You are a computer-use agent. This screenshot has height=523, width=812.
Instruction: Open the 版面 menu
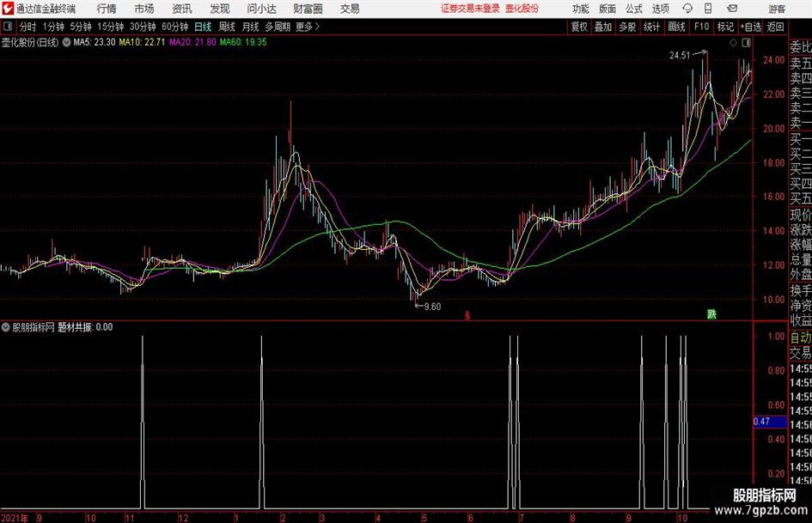(x=607, y=9)
